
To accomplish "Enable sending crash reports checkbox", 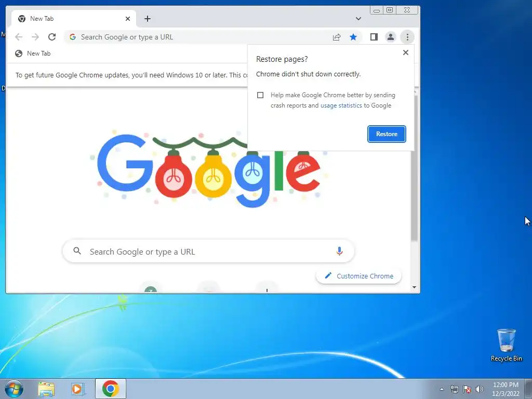I will pos(260,95).
